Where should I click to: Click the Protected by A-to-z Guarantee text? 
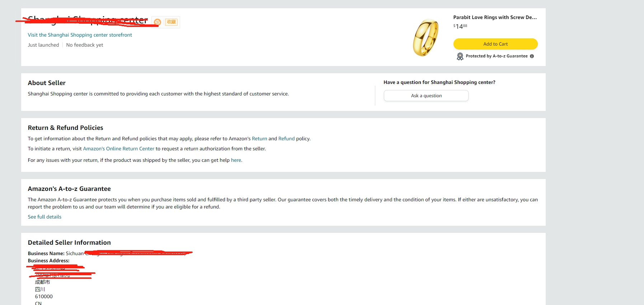click(x=497, y=56)
